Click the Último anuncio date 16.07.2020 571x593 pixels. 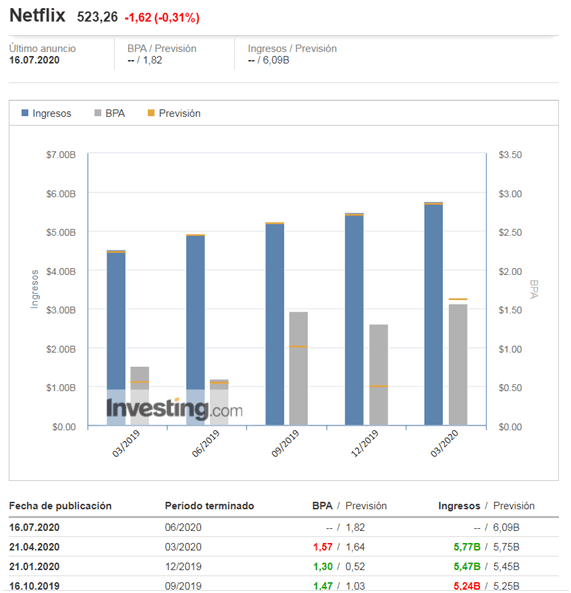[34, 60]
